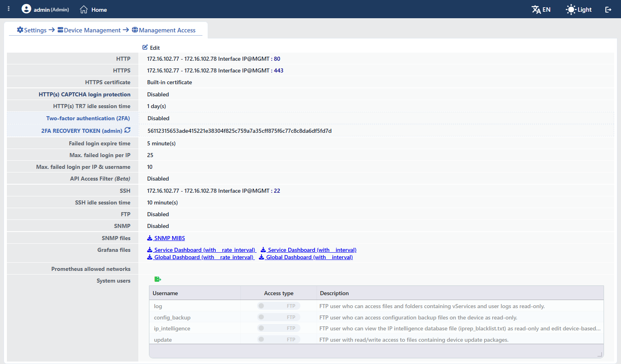Click the Settings gear icon
Viewport: 621px width, 364px height.
point(20,30)
